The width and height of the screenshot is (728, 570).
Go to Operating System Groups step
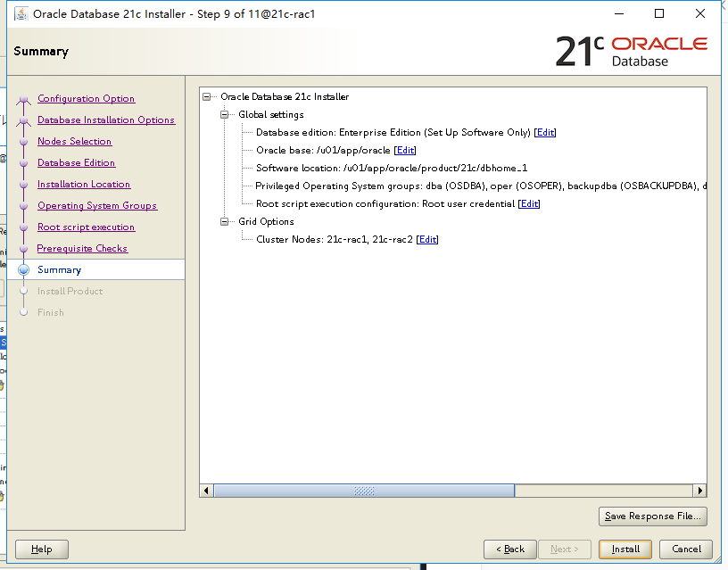(97, 205)
